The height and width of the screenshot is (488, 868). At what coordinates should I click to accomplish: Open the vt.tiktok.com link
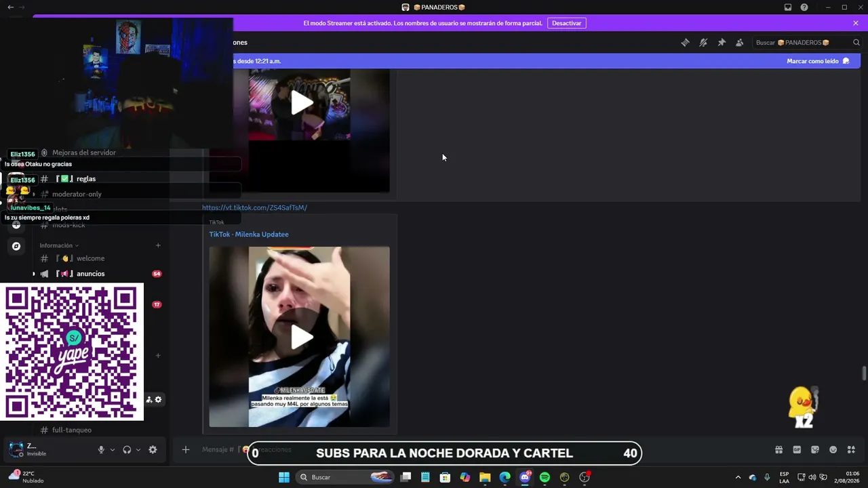[x=254, y=207]
